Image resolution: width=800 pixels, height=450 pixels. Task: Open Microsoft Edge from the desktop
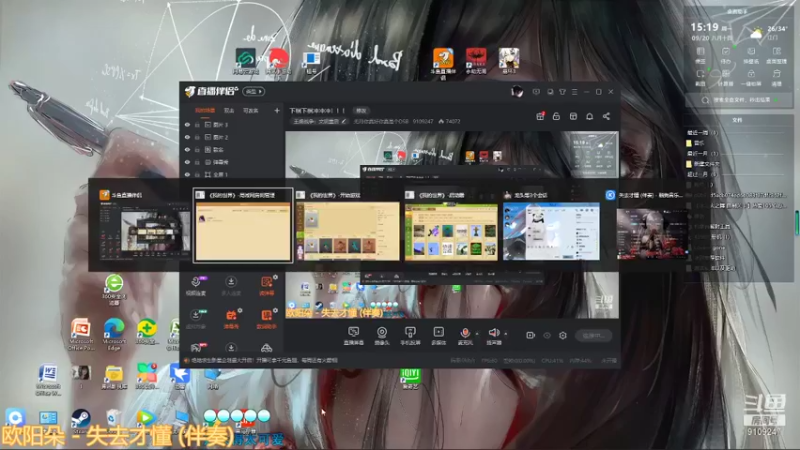tap(114, 334)
